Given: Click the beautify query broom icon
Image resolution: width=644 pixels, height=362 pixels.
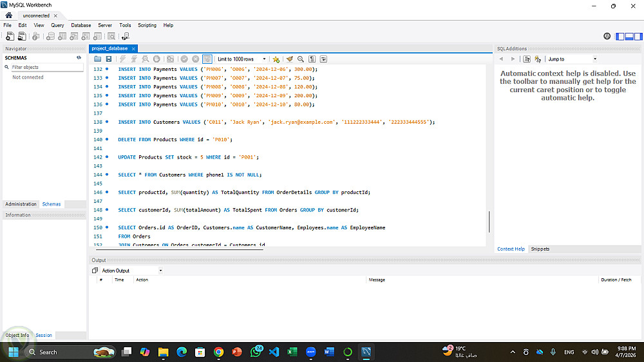Looking at the screenshot, I should 290,59.
